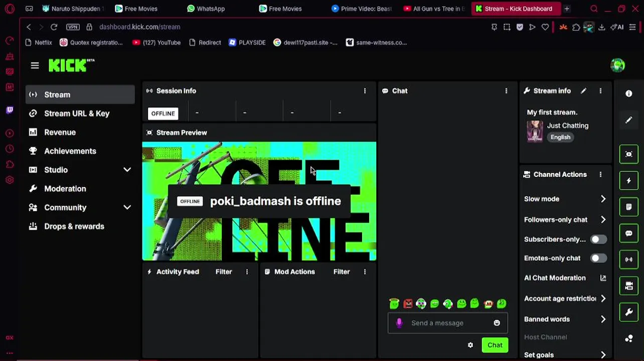Click the info icon in right sidebar
This screenshot has width=644, height=361.
[629, 94]
